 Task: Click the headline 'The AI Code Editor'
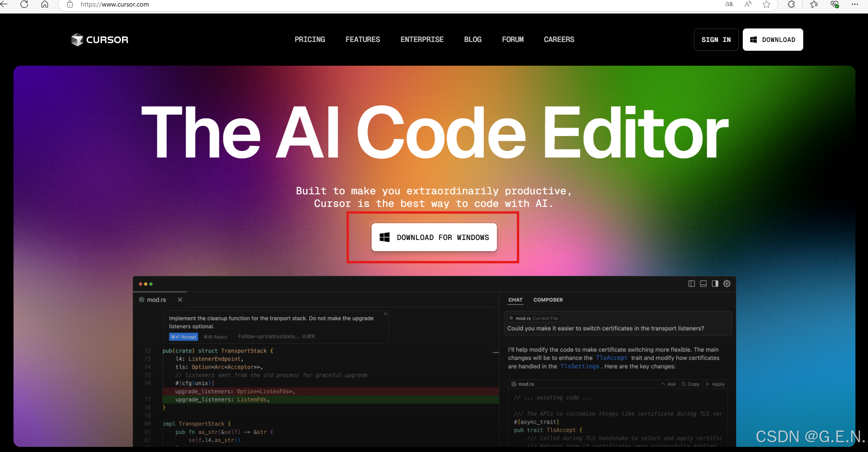click(434, 132)
